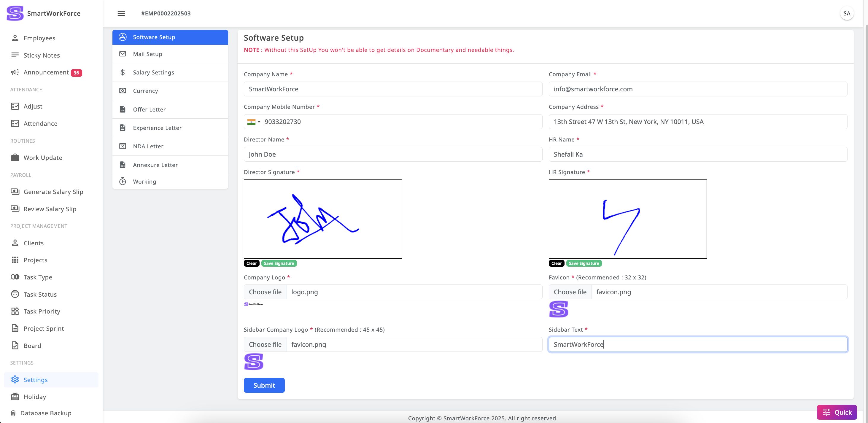Open the Working timer icon entry
This screenshot has height=423, width=868.
click(123, 181)
